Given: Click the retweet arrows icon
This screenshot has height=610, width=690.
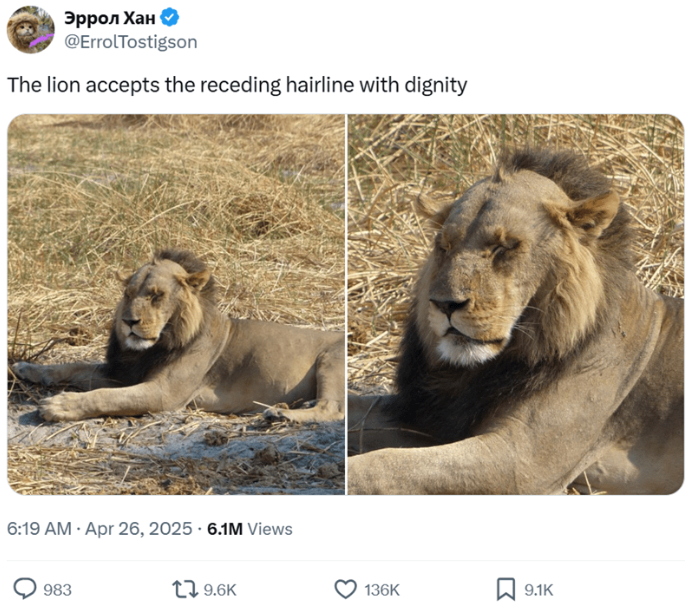Looking at the screenshot, I should coord(185,589).
